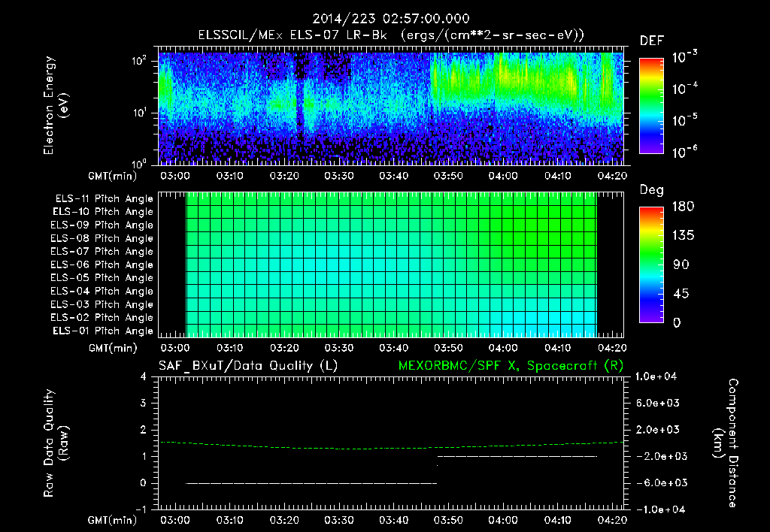Click the electron energy spectrogram plot
The image size is (770, 532).
pyautogui.click(x=391, y=106)
